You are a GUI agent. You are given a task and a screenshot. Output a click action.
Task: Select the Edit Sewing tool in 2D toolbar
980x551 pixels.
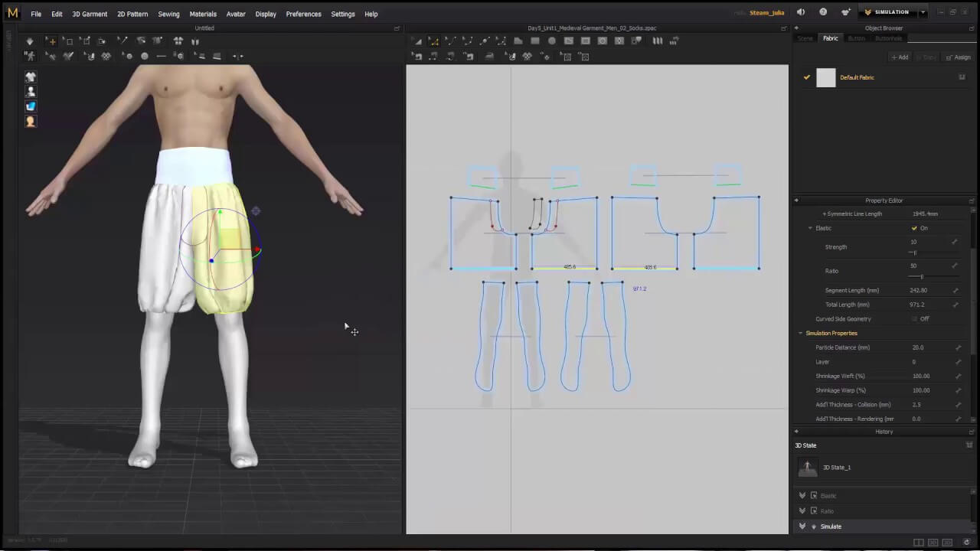coord(416,57)
